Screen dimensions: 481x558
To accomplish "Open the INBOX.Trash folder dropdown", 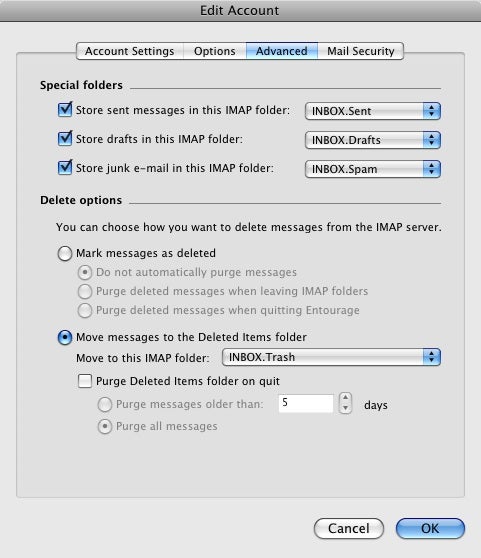I will (331, 357).
